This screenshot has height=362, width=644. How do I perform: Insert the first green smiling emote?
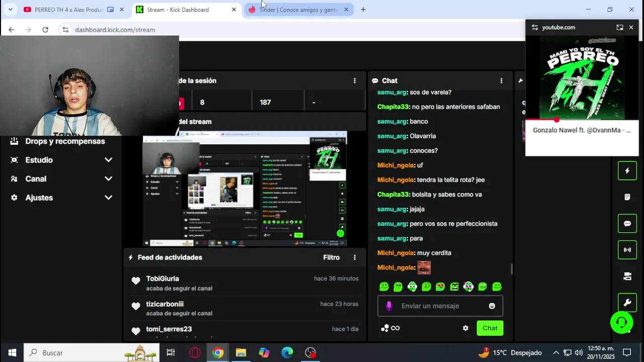pos(384,287)
